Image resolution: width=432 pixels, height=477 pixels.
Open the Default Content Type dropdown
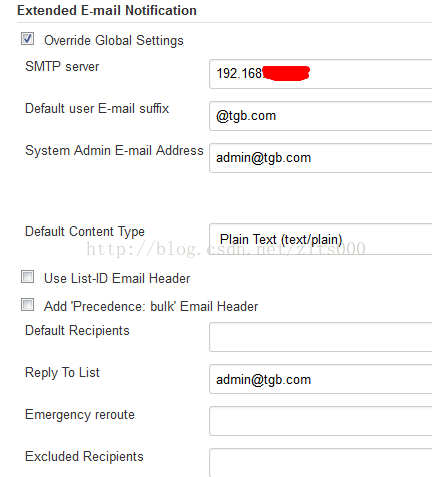(321, 239)
